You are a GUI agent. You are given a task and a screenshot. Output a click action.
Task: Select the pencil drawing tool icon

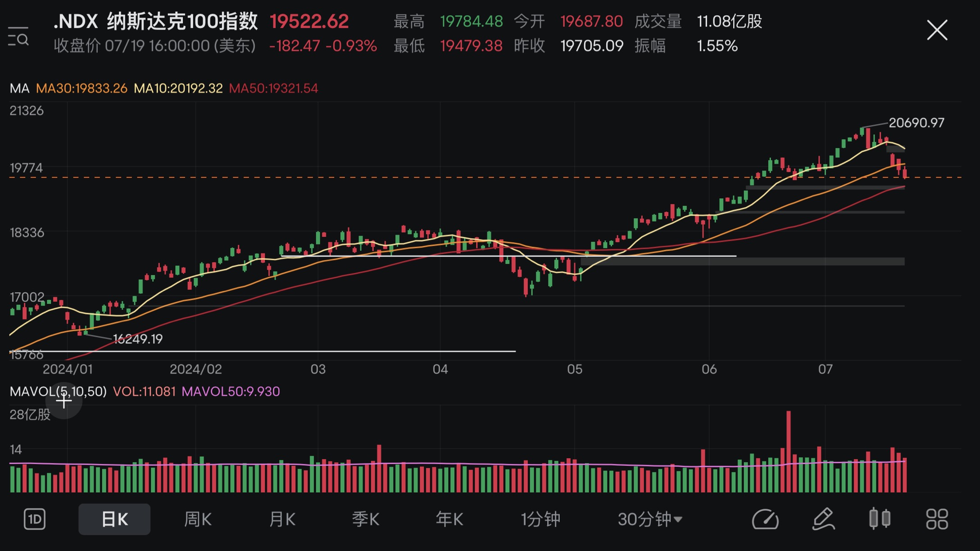[824, 519]
